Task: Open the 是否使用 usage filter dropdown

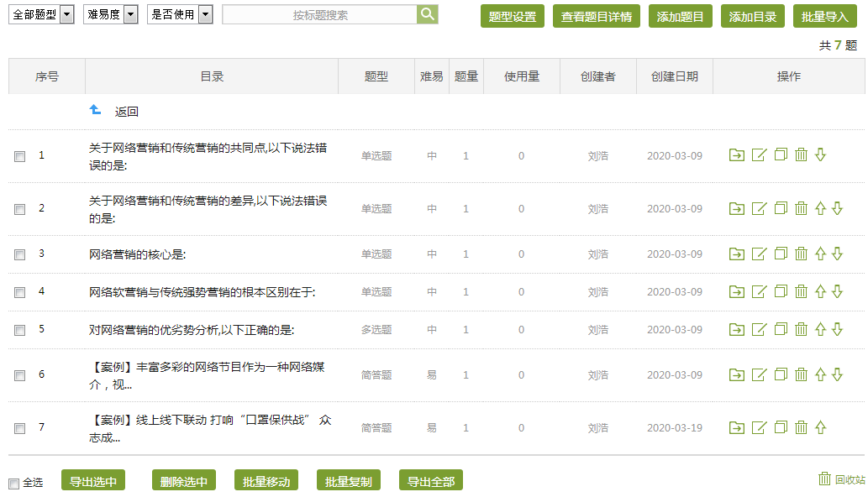Action: pyautogui.click(x=180, y=14)
